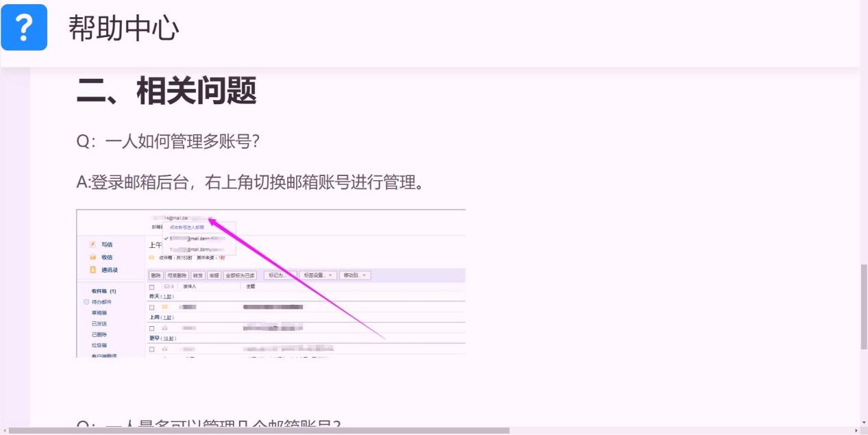
Task: Check the checkbox of the email under 上周
Action: pos(152,329)
